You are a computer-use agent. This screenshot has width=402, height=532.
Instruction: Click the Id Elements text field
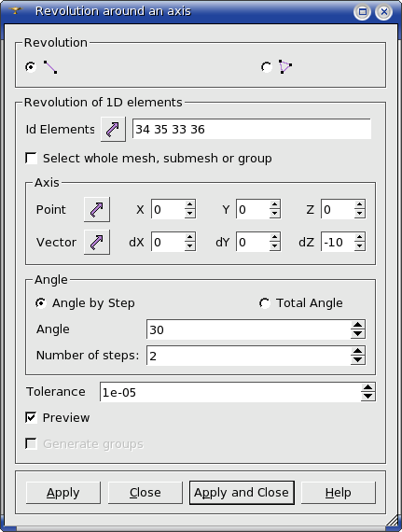(252, 129)
